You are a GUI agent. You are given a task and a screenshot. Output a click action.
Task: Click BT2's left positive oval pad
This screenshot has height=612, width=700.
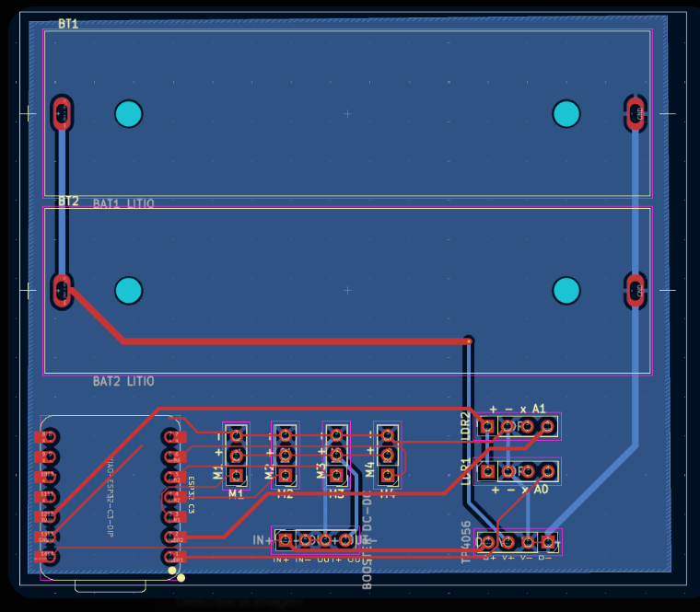click(62, 291)
